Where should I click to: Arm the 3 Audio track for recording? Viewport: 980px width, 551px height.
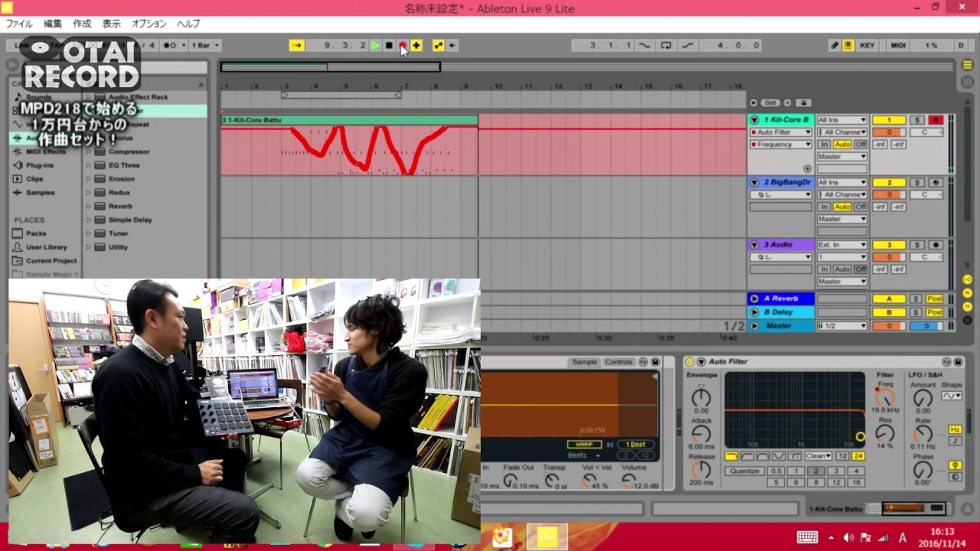pyautogui.click(x=936, y=245)
